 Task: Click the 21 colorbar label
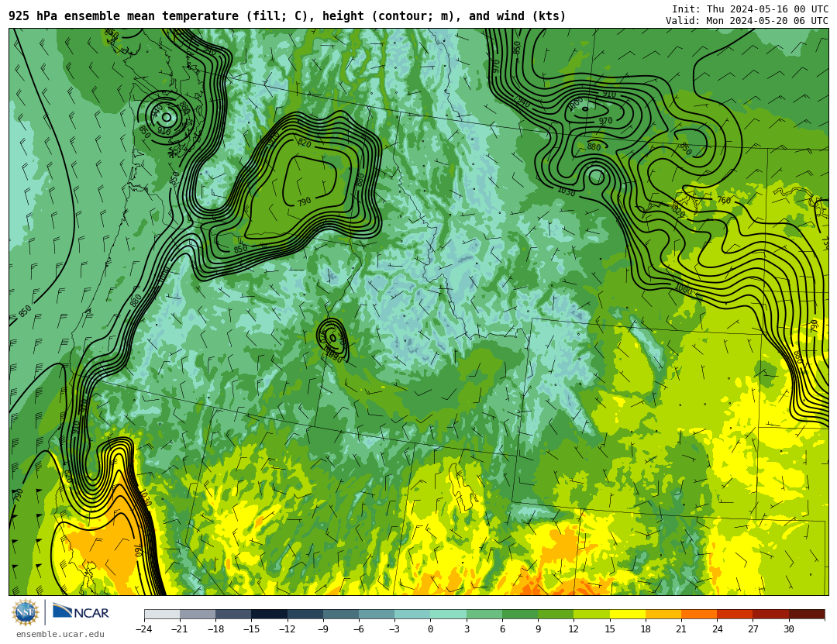point(681,629)
